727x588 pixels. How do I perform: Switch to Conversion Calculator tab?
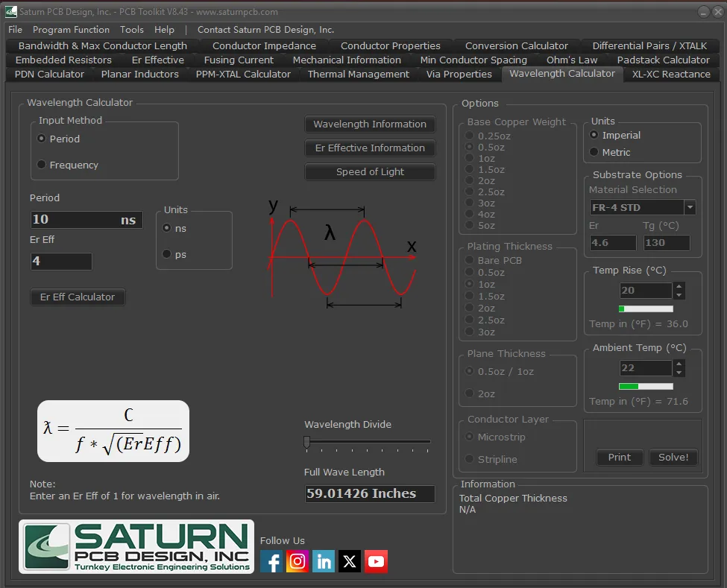[x=517, y=46]
